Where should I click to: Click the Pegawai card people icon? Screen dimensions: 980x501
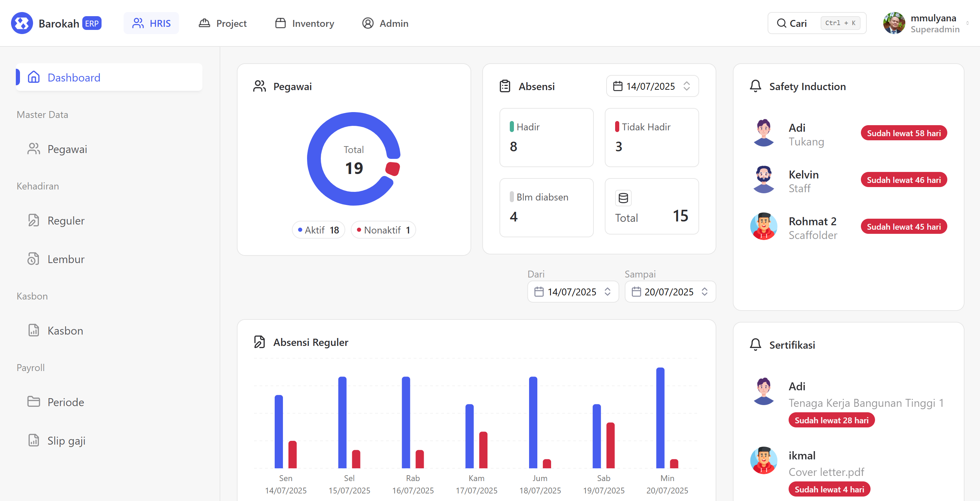point(260,86)
